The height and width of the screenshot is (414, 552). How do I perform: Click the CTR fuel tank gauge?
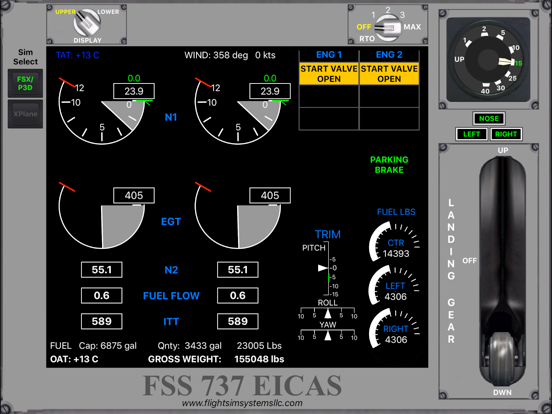tap(394, 243)
